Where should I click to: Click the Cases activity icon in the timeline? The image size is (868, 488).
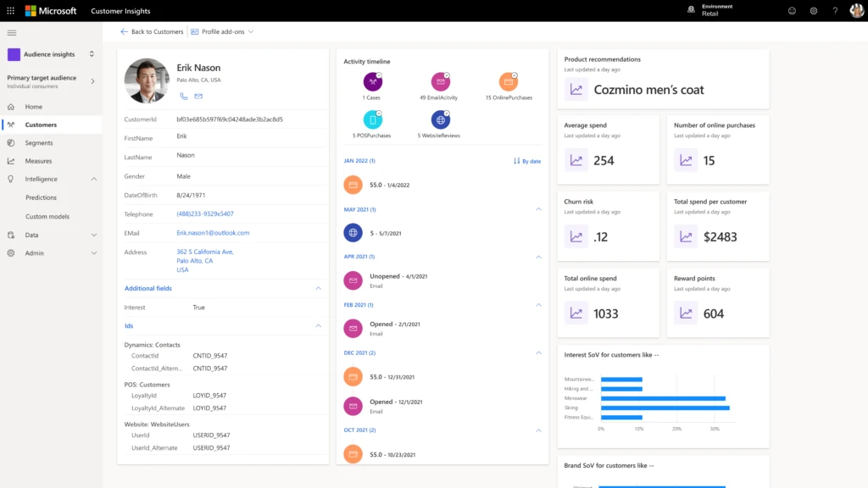coord(373,82)
